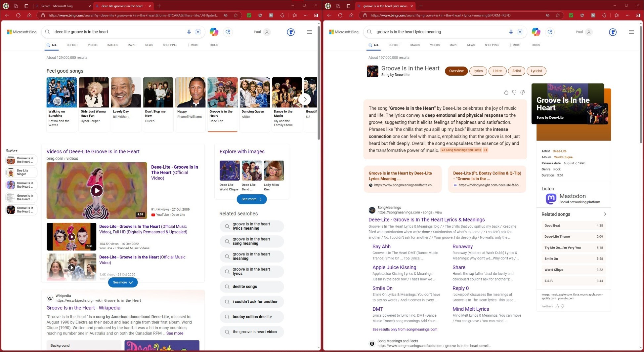This screenshot has height=352, width=644.
Task: Open Copilot colorful icon in left window
Action: click(214, 32)
